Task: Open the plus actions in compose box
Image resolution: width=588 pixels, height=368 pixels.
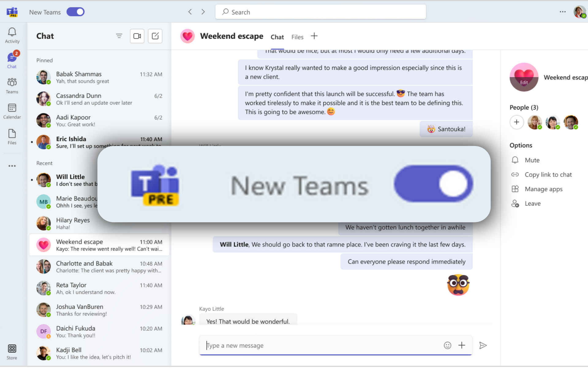Action: (462, 345)
